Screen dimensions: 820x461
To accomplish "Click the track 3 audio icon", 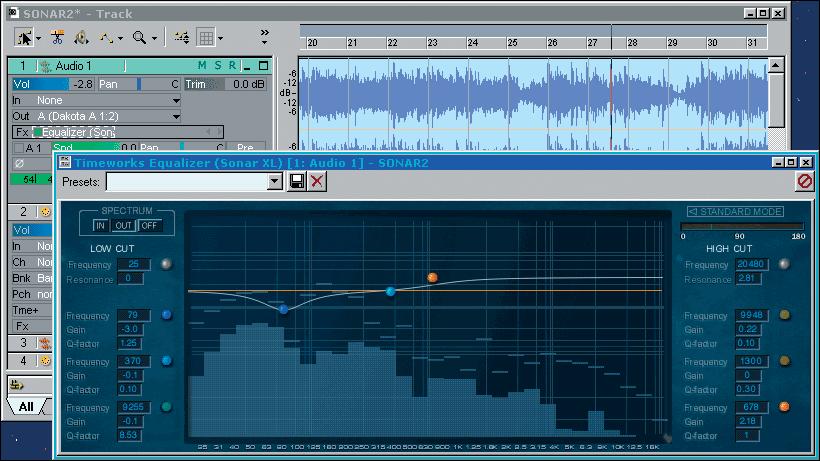I will click(45, 343).
